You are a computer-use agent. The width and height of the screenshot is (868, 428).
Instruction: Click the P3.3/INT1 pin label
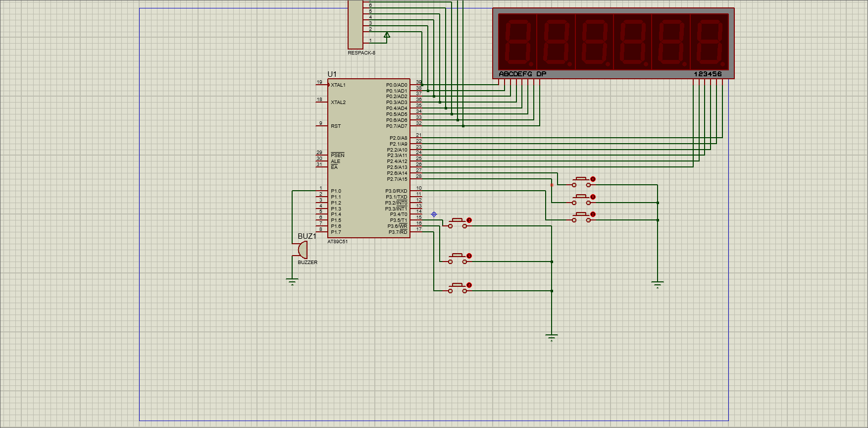click(396, 209)
